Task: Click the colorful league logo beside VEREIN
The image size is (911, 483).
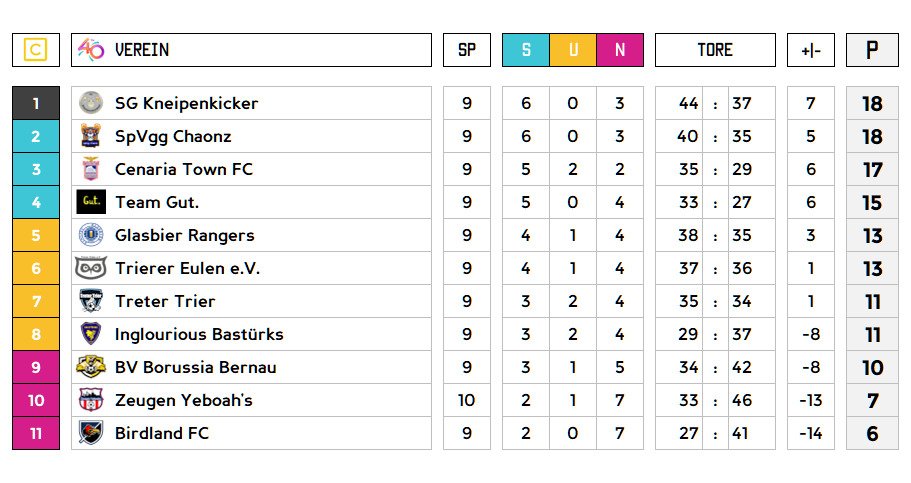Action: 91,50
